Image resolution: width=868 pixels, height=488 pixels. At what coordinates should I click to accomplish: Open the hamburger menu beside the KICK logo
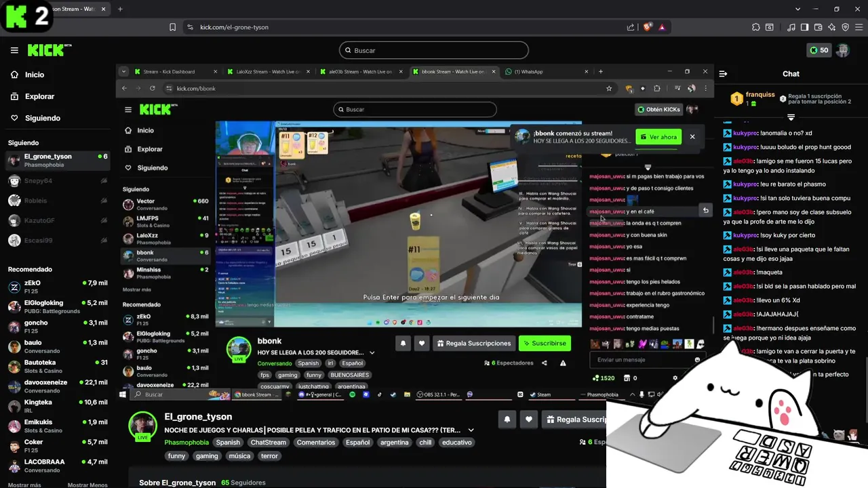click(14, 50)
